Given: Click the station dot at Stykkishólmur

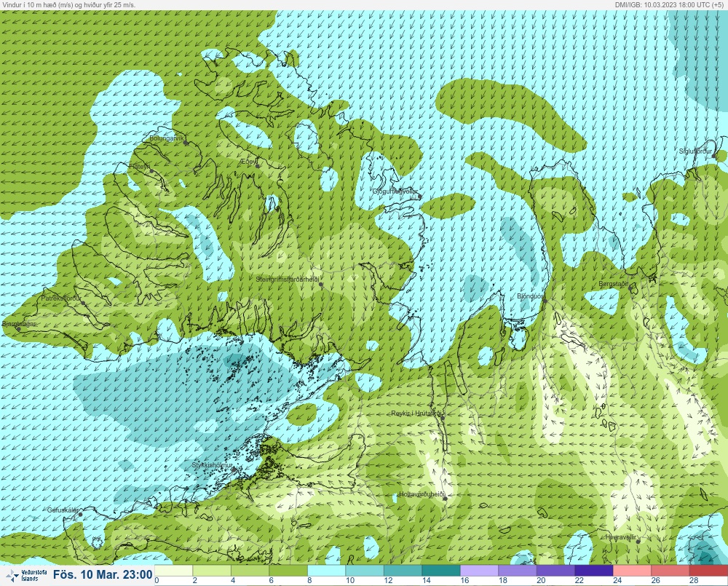Looking at the screenshot, I should (234, 470).
